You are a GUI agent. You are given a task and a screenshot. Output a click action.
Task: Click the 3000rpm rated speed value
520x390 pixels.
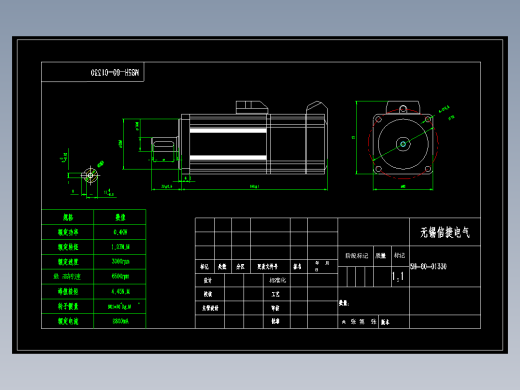pyautogui.click(x=120, y=261)
